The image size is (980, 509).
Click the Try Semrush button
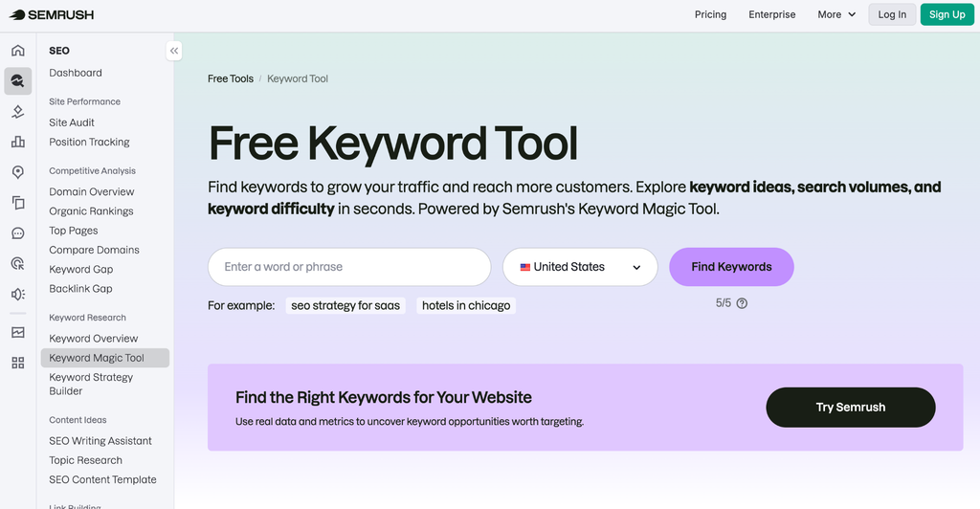(x=851, y=408)
